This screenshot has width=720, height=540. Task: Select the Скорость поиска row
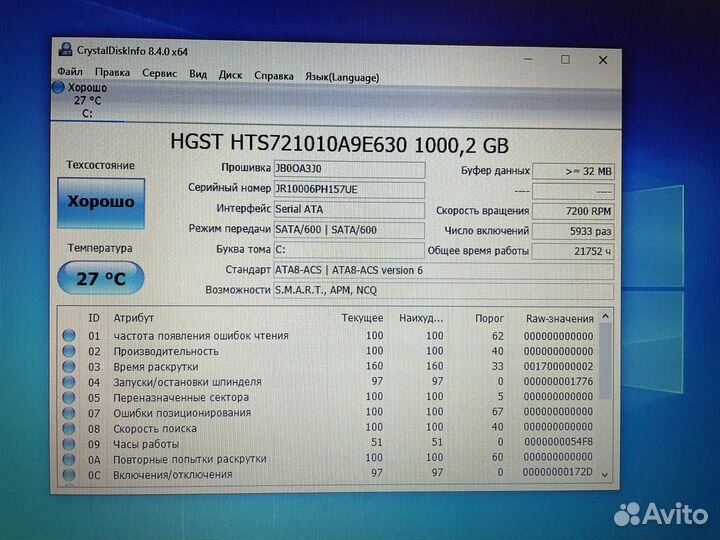coord(328,428)
